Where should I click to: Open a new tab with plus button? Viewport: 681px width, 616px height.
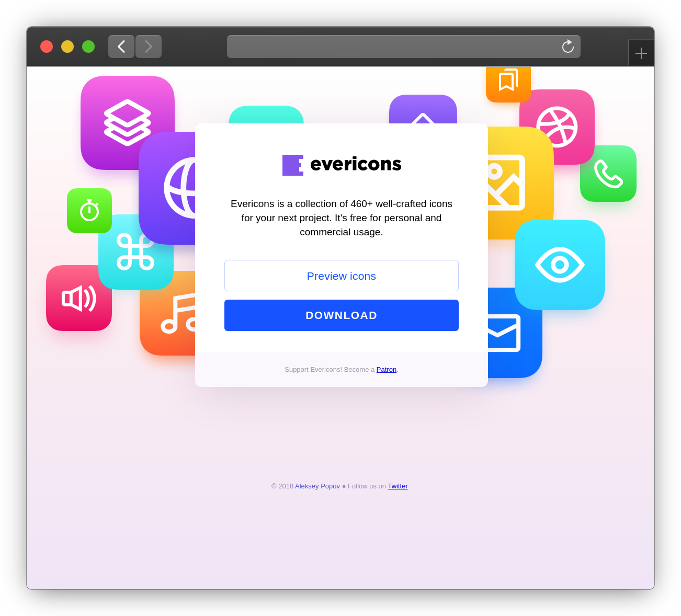pos(641,53)
